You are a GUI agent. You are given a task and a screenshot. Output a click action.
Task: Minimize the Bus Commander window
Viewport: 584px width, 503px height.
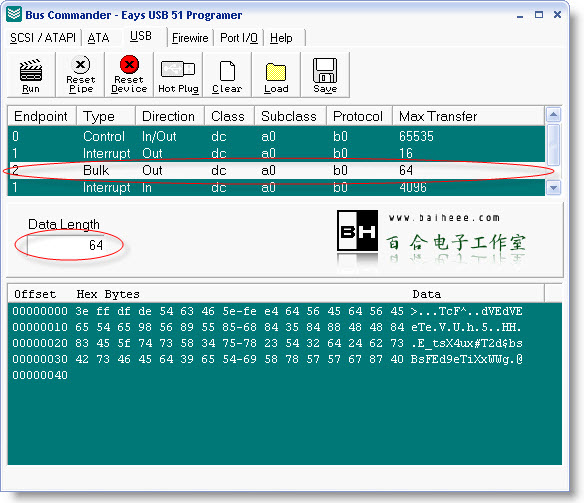[520, 15]
